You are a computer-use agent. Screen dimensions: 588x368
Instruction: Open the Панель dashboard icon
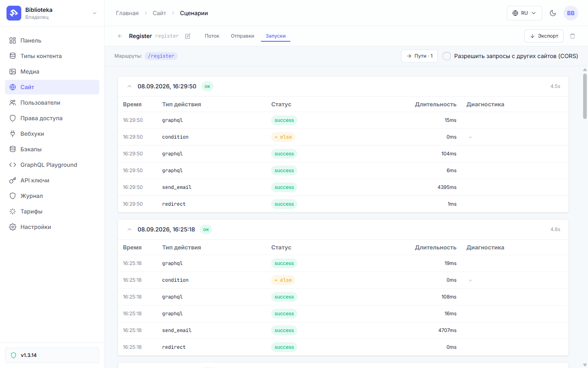pyautogui.click(x=13, y=40)
